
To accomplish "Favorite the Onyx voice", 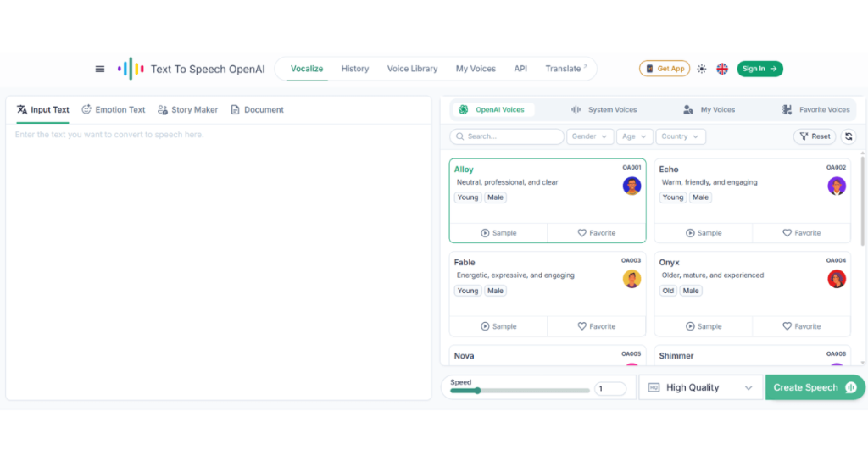I will [802, 326].
